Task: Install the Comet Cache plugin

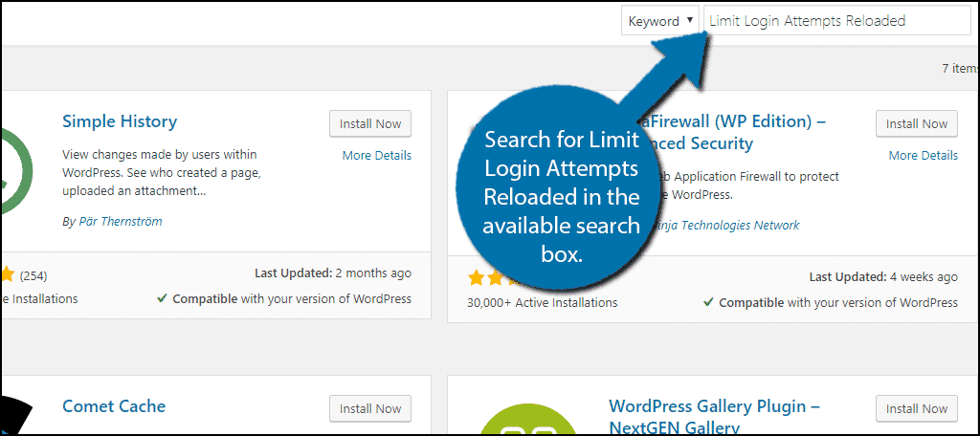Action: [x=370, y=408]
